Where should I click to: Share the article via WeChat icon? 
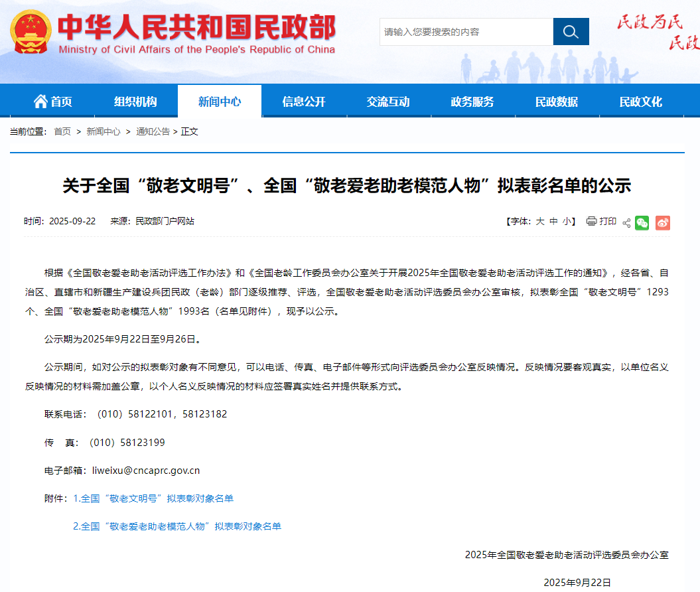[x=642, y=223]
